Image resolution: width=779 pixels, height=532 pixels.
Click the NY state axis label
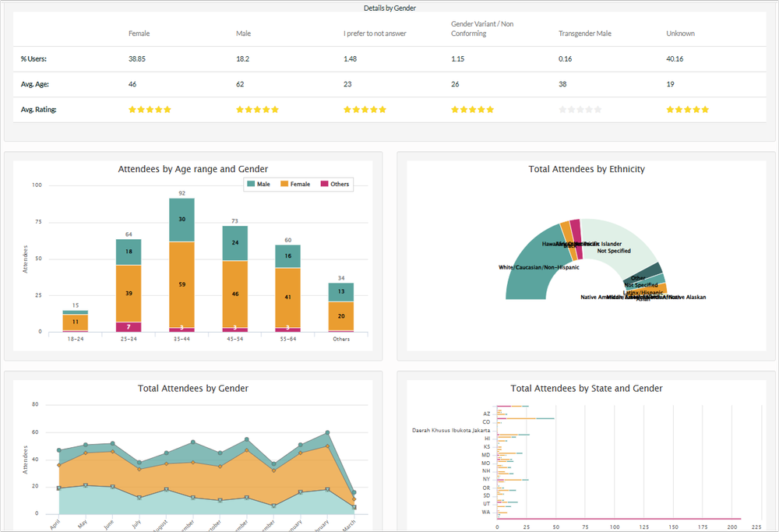click(x=486, y=479)
